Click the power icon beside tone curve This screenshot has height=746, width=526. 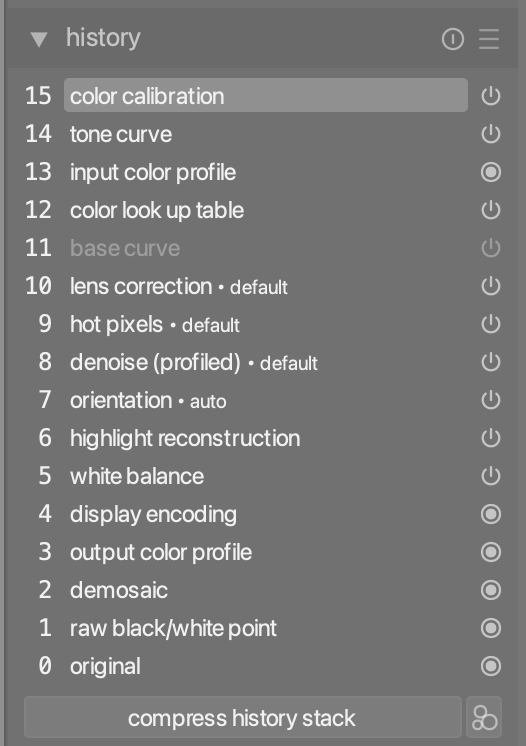pos(490,134)
